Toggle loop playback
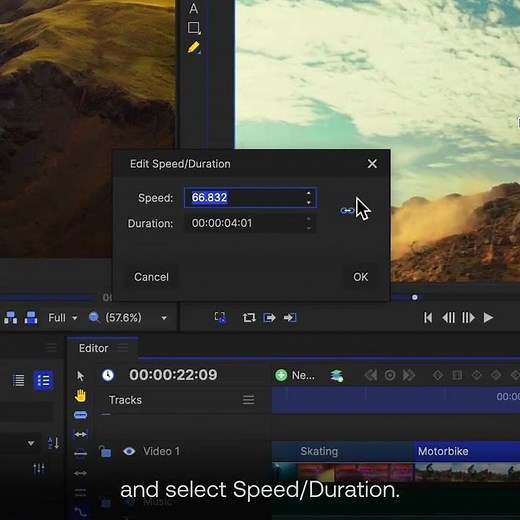 [249, 318]
